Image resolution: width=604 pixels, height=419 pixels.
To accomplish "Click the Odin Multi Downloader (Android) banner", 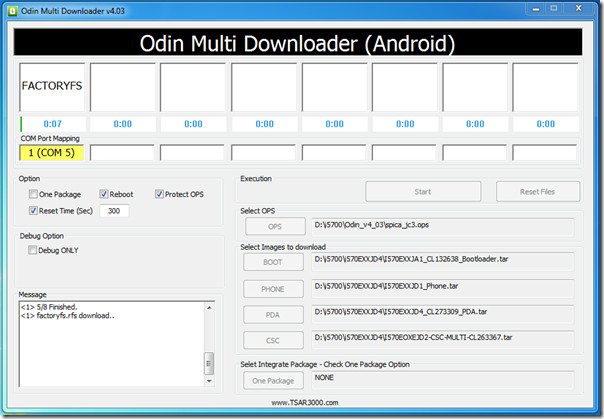I will [x=298, y=42].
